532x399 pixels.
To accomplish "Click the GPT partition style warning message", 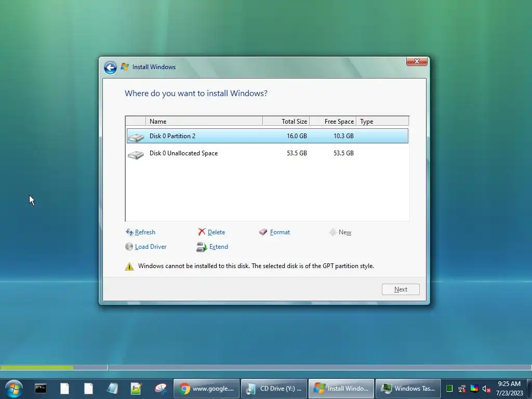I will tap(256, 266).
